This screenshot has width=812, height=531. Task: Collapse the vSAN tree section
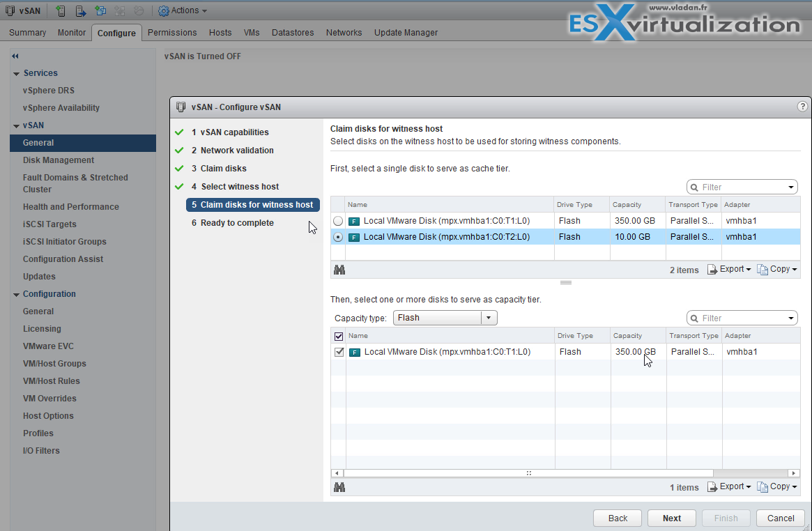point(16,125)
